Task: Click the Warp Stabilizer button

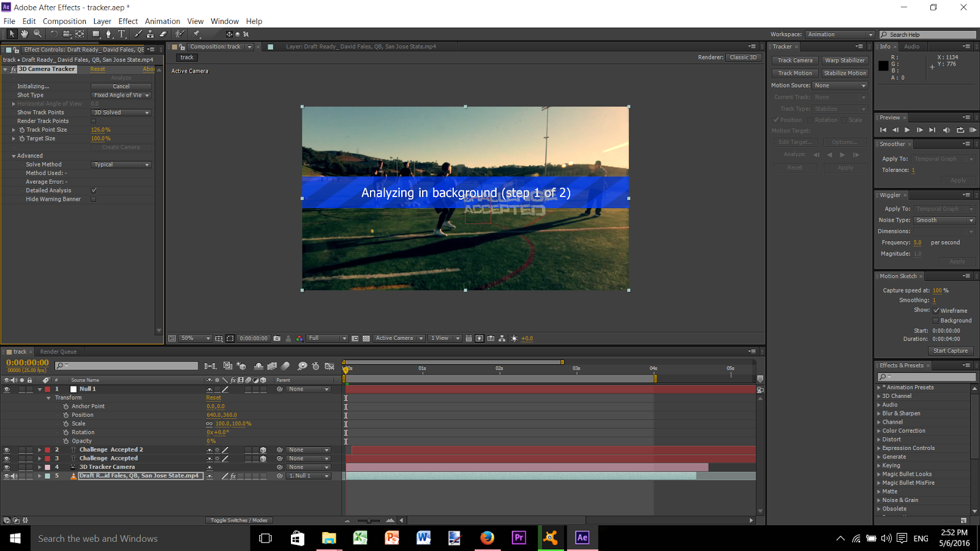Action: (845, 61)
